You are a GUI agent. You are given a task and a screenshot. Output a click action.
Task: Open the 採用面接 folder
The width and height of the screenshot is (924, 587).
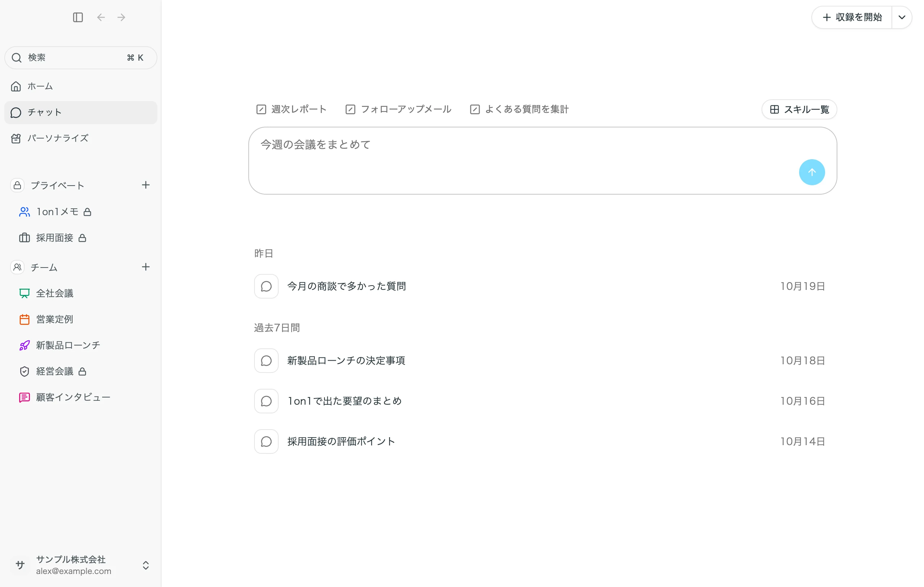click(x=80, y=238)
